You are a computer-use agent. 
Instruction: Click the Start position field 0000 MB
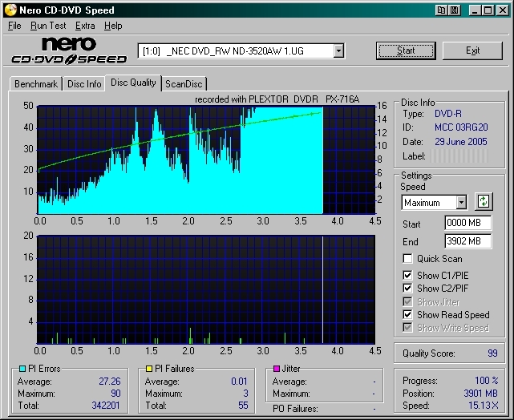(467, 223)
